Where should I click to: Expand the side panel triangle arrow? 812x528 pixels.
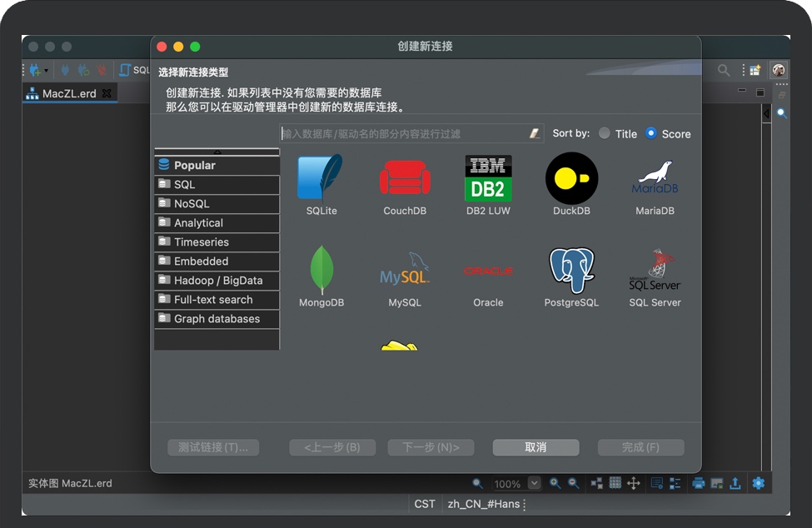766,113
